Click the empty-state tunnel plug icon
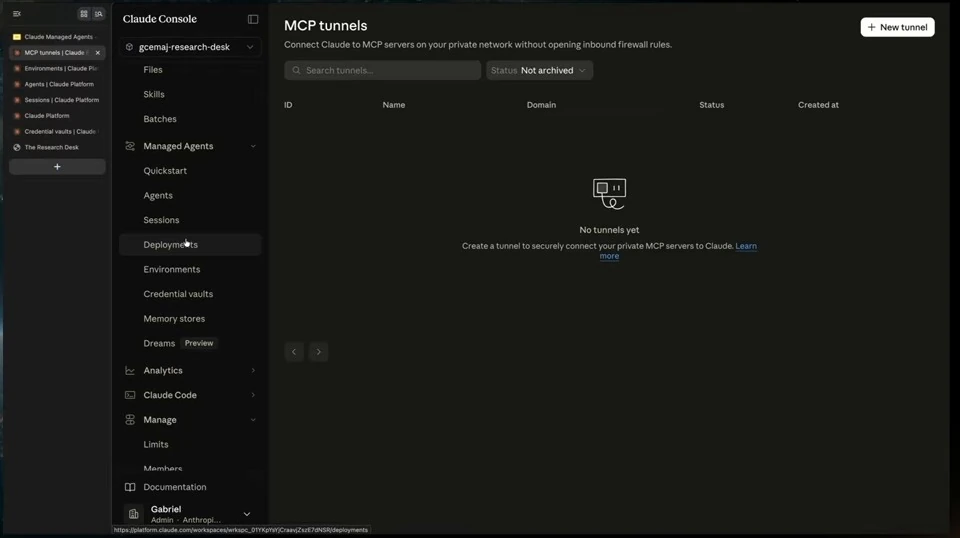The width and height of the screenshot is (960, 538). tap(609, 193)
